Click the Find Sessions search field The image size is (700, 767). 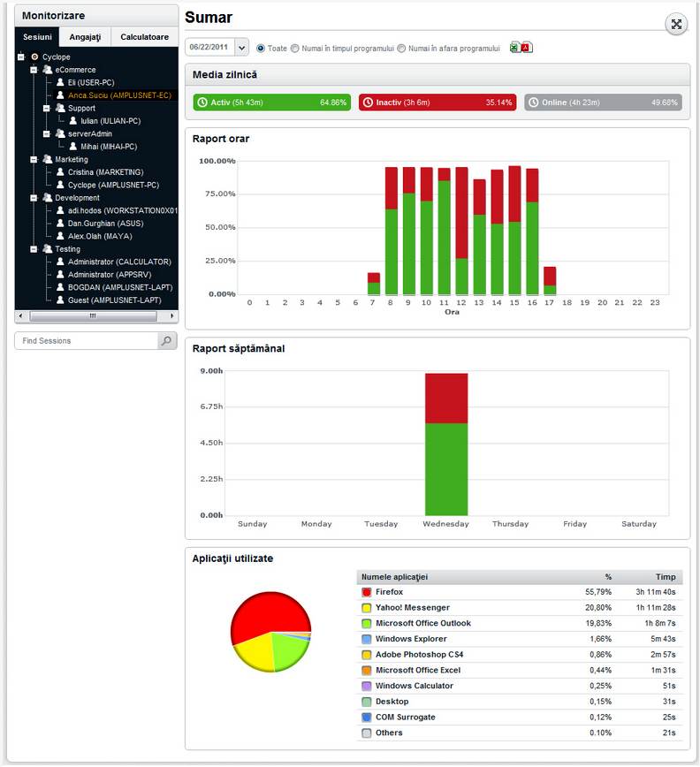tap(86, 340)
